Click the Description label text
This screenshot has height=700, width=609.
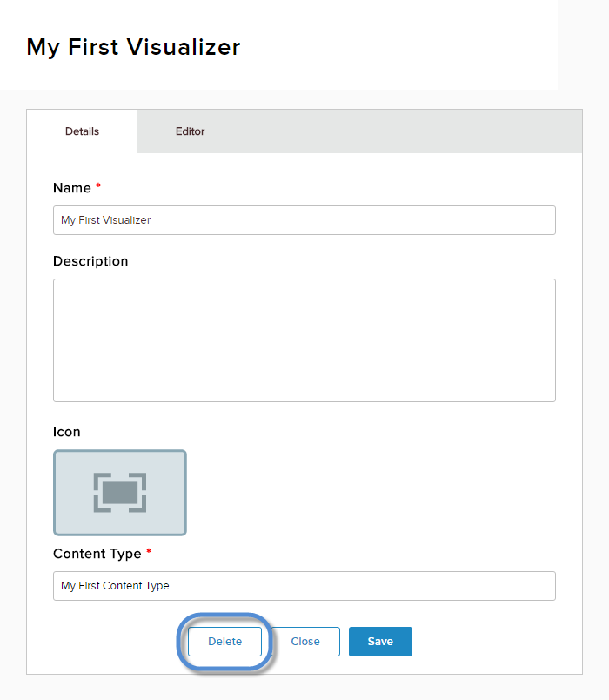click(90, 261)
